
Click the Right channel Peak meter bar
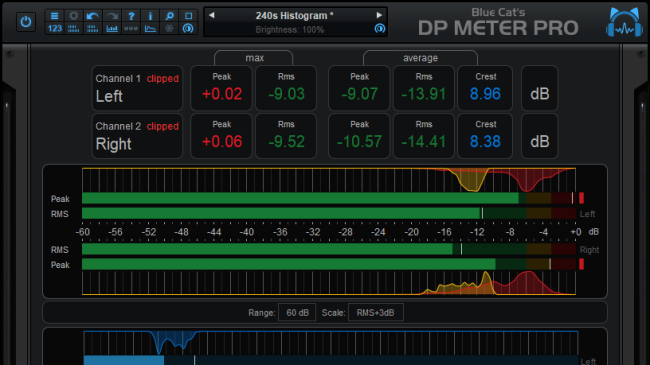coord(329,264)
